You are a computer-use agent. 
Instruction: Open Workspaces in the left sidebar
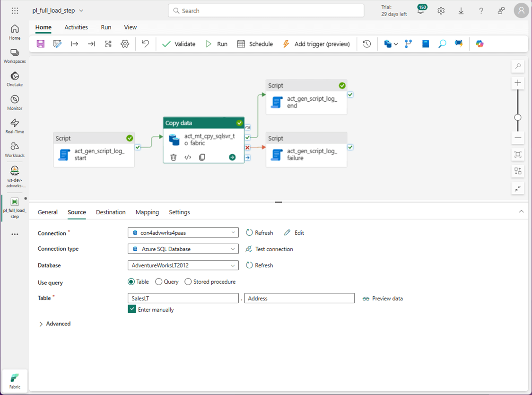click(x=15, y=56)
